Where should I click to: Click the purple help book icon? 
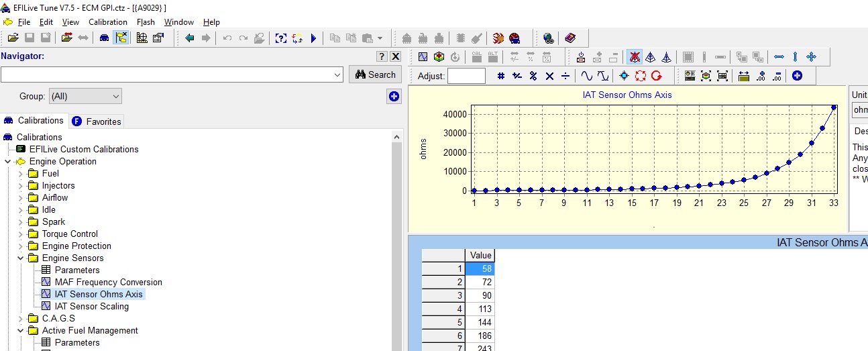tap(570, 38)
